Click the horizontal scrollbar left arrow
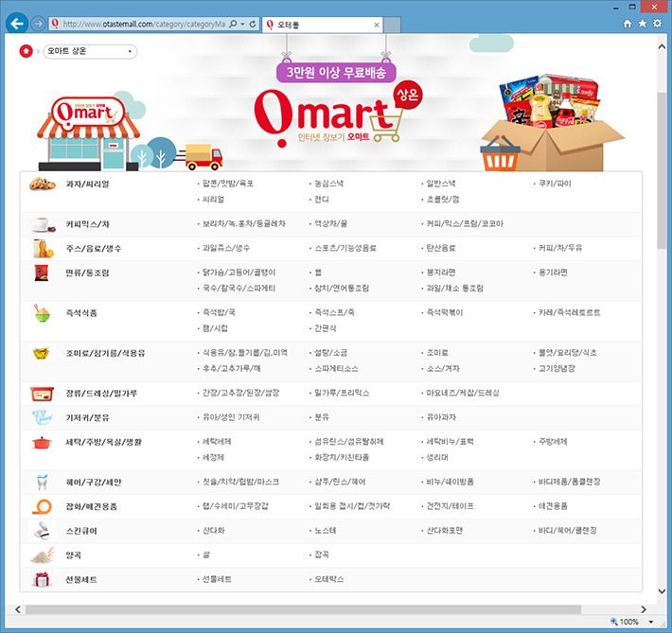 [18, 609]
